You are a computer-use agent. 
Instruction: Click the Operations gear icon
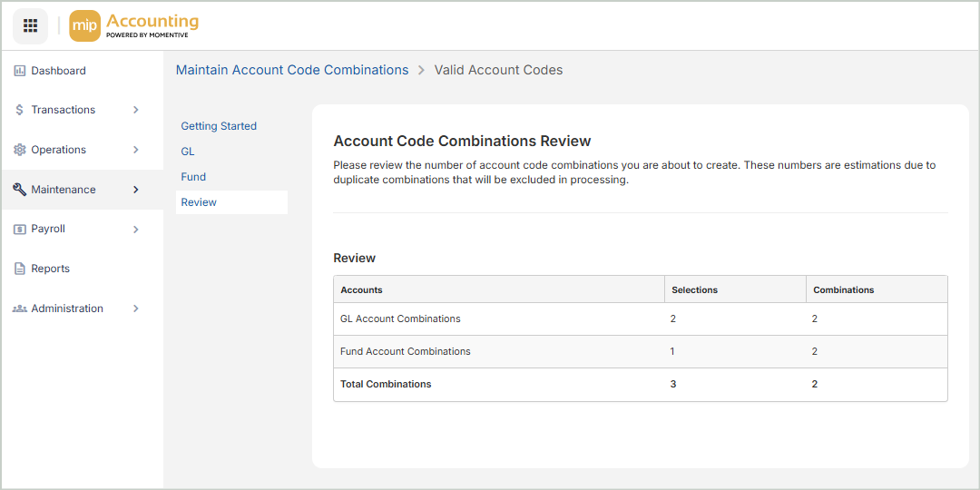point(20,150)
